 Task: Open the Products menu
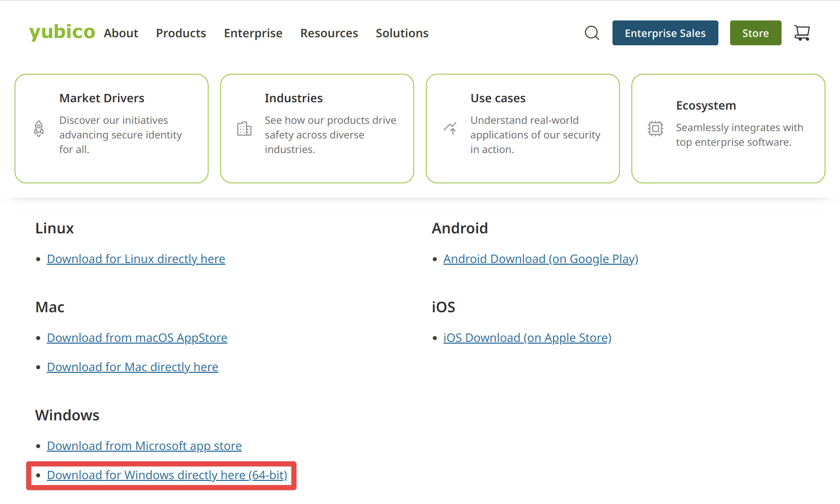tap(181, 33)
